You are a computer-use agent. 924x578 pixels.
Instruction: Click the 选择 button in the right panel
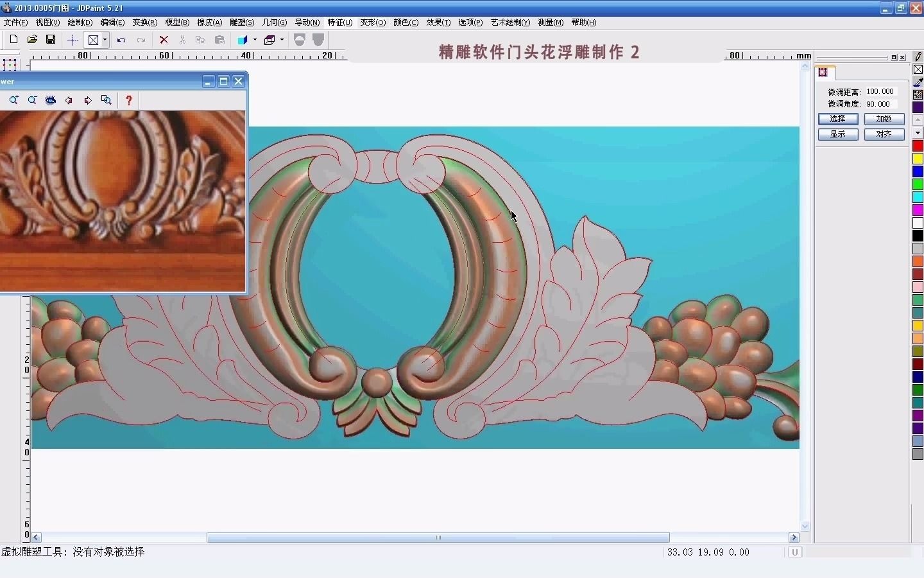pos(838,119)
